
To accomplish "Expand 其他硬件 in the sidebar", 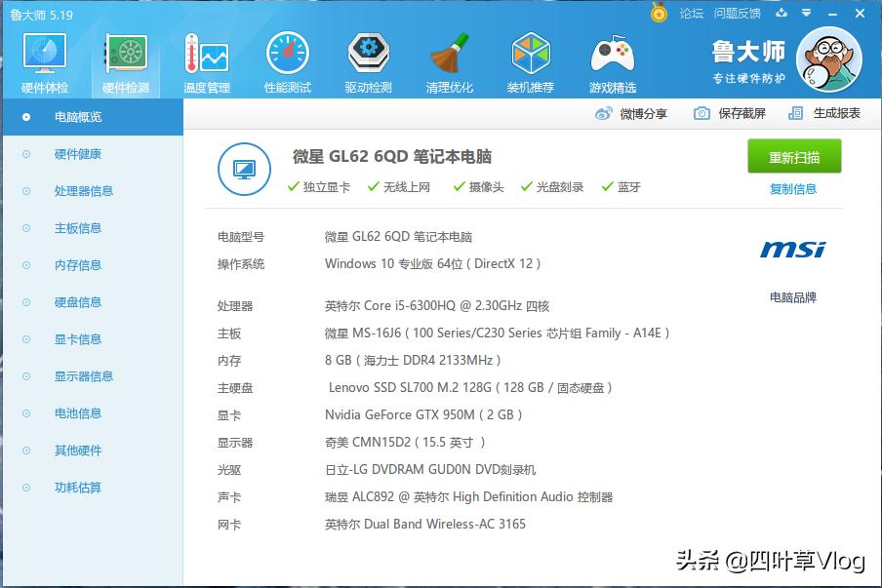I will tap(78, 450).
